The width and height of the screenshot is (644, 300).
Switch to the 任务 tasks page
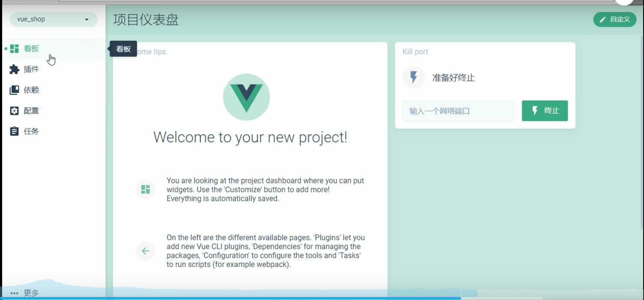coord(54,131)
